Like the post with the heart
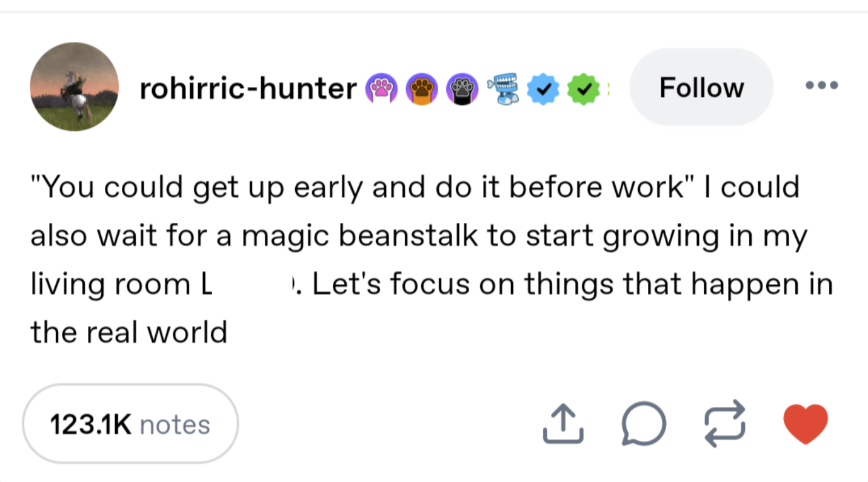This screenshot has height=482, width=868. click(x=806, y=423)
